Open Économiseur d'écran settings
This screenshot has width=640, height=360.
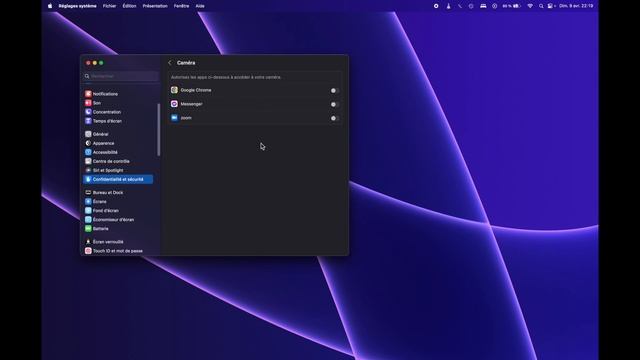pyautogui.click(x=118, y=220)
